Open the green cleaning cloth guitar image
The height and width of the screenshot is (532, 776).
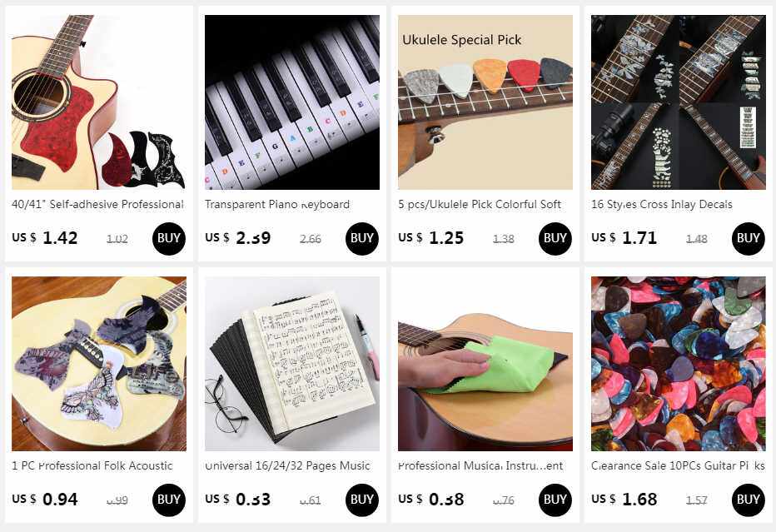tap(485, 364)
